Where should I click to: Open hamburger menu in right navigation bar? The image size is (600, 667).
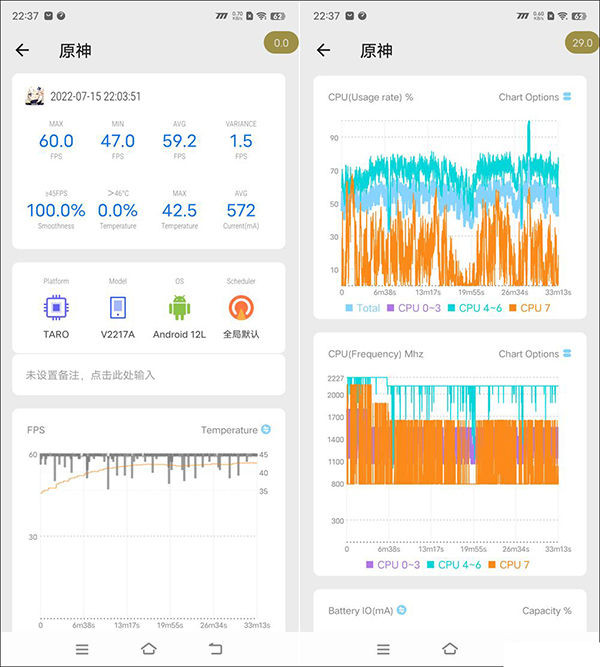[x=382, y=648]
